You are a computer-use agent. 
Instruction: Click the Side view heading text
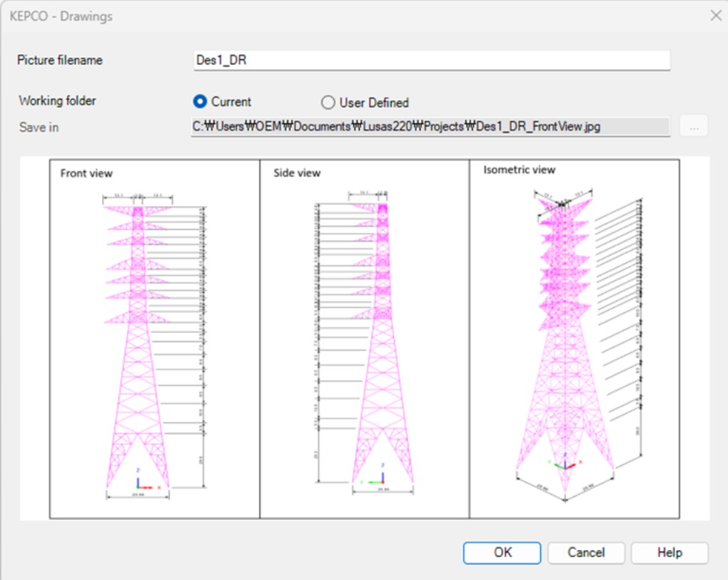pos(297,173)
